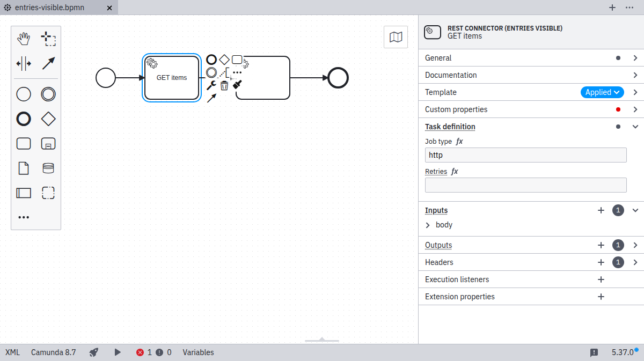
Task: Select the hand tool in the palette
Action: click(x=24, y=38)
